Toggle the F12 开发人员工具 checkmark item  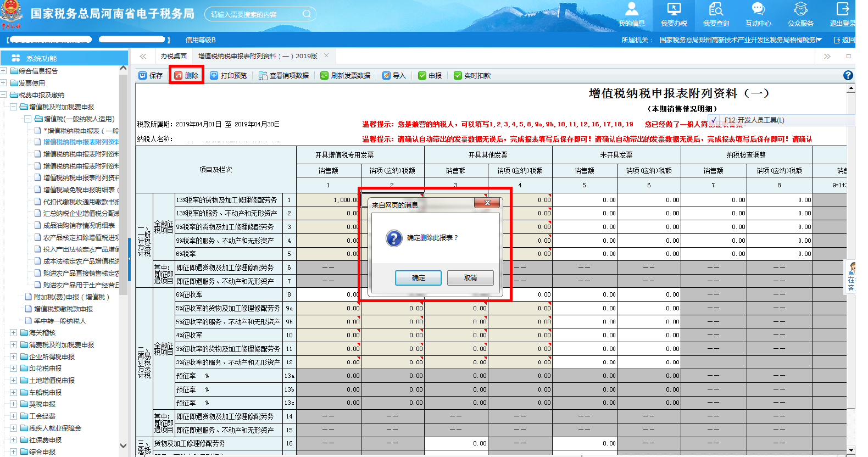click(714, 120)
